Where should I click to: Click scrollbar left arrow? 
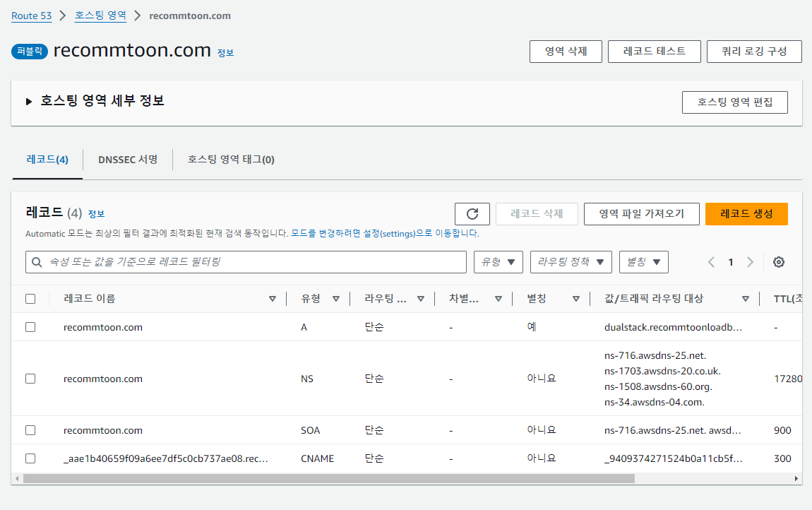(x=17, y=478)
